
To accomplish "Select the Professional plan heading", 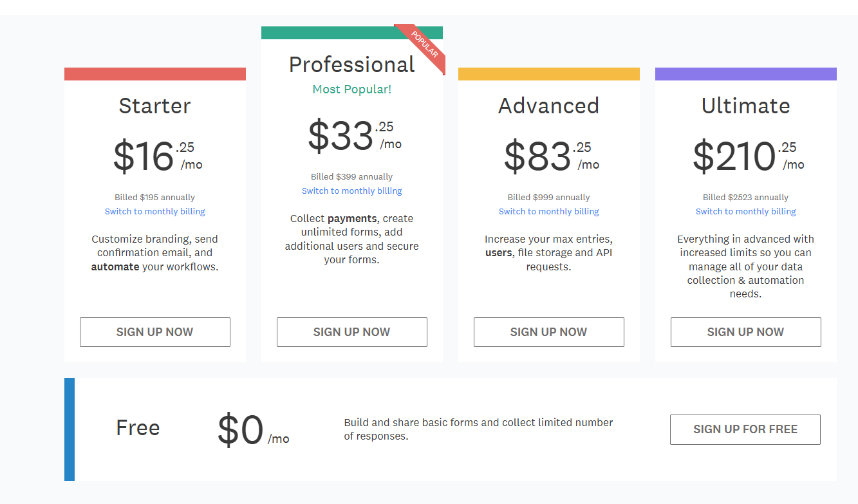I will (351, 64).
